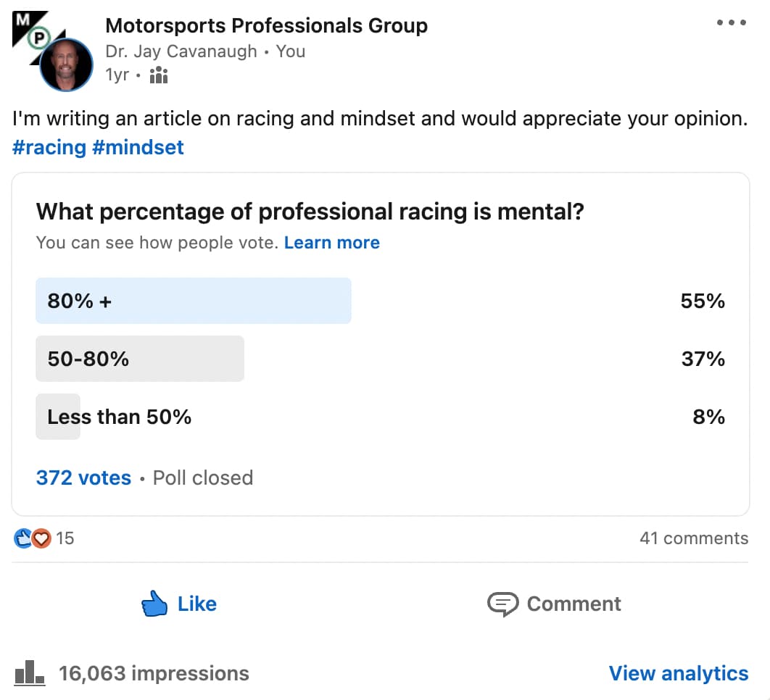Select the 50-80% poll option
The width and height of the screenshot is (770, 700).
[139, 358]
